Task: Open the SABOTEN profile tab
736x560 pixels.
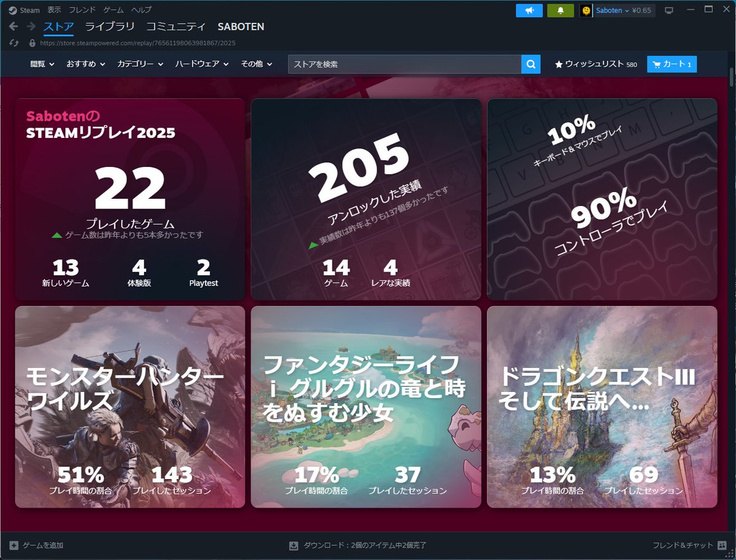Action: tap(241, 26)
